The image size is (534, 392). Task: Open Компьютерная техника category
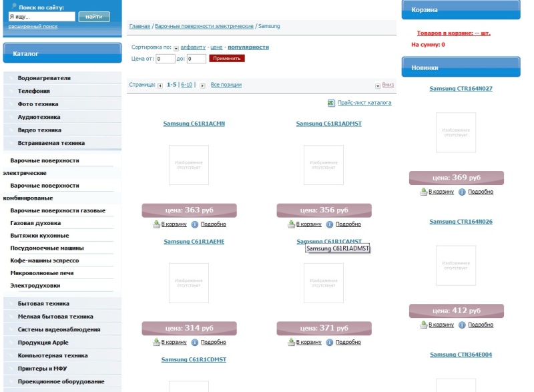pyautogui.click(x=62, y=355)
